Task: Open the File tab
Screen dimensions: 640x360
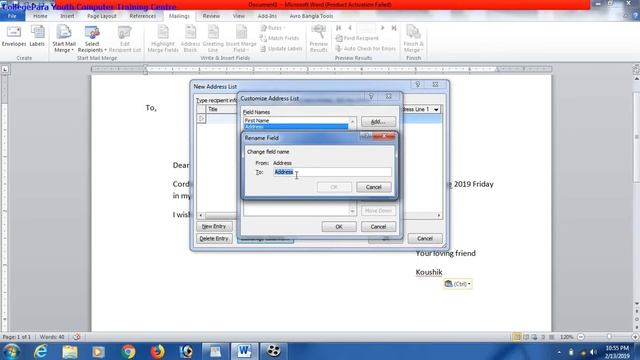Action: pyautogui.click(x=12, y=16)
